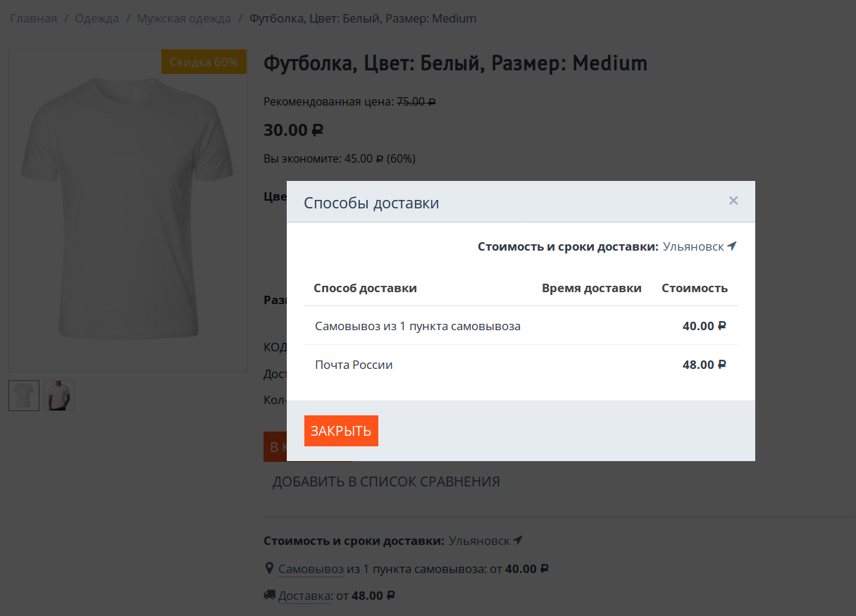Click the Ульяновск link below the comparison button

[x=479, y=541]
